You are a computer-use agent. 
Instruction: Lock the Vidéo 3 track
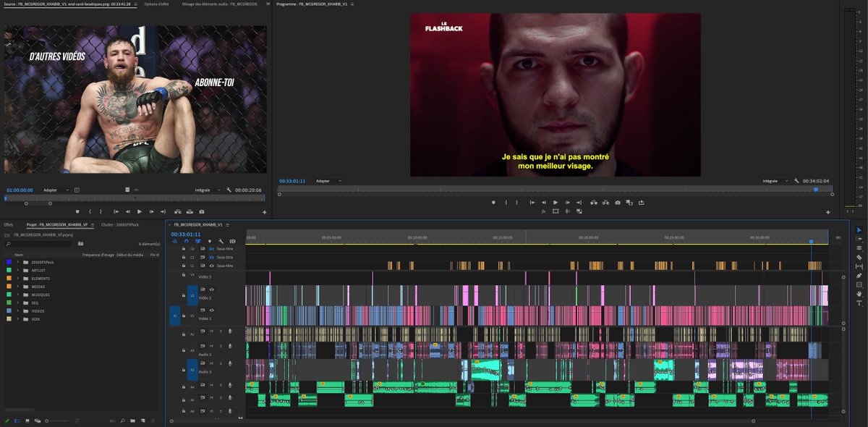pos(184,275)
